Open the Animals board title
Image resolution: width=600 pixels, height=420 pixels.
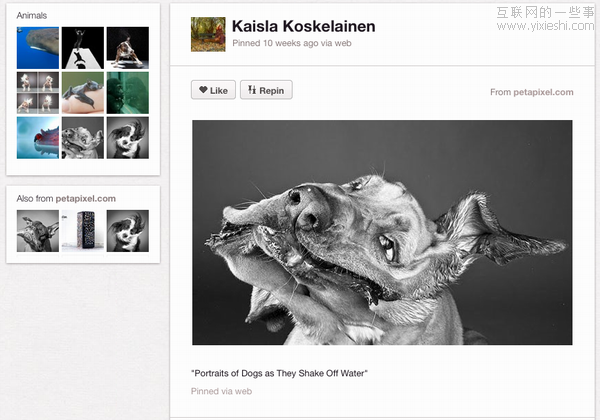[32, 16]
